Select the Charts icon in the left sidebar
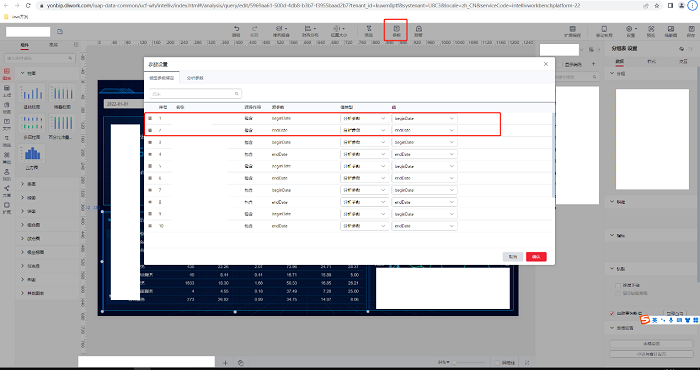 point(7,71)
